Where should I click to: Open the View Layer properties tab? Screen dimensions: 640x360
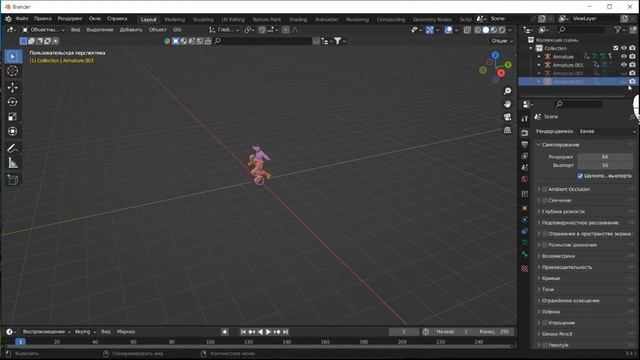coord(525,156)
